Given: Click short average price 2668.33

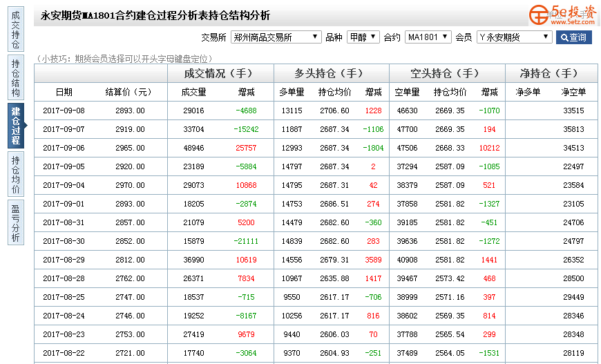Looking at the screenshot, I should coord(450,148).
